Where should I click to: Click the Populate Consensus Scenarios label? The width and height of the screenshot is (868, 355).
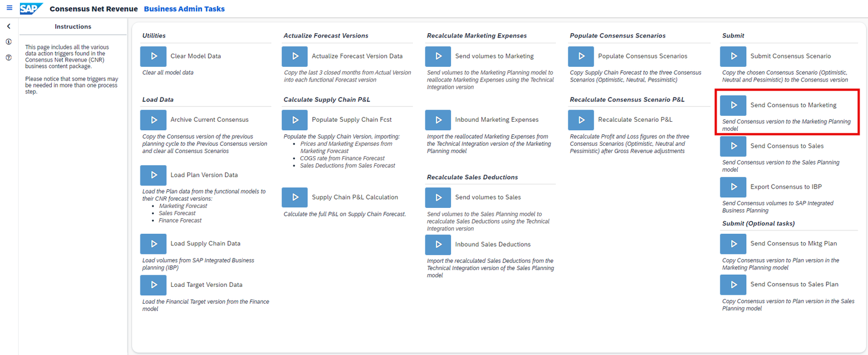click(x=643, y=56)
